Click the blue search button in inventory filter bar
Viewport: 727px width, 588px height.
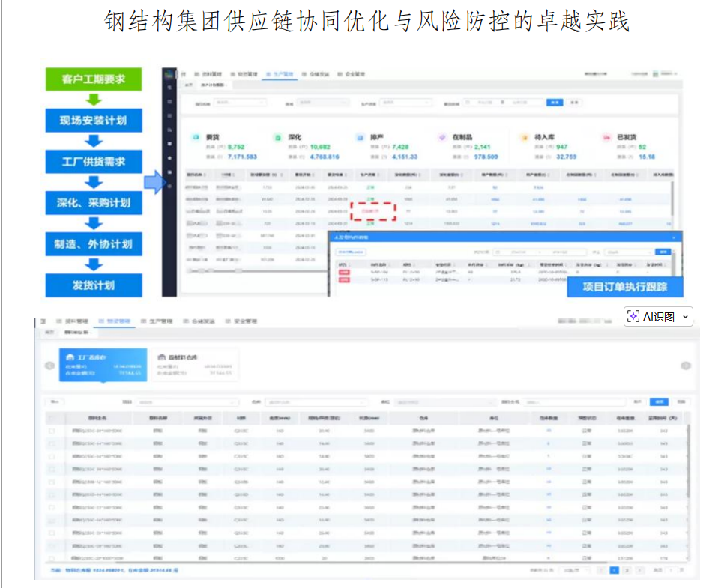click(x=658, y=401)
